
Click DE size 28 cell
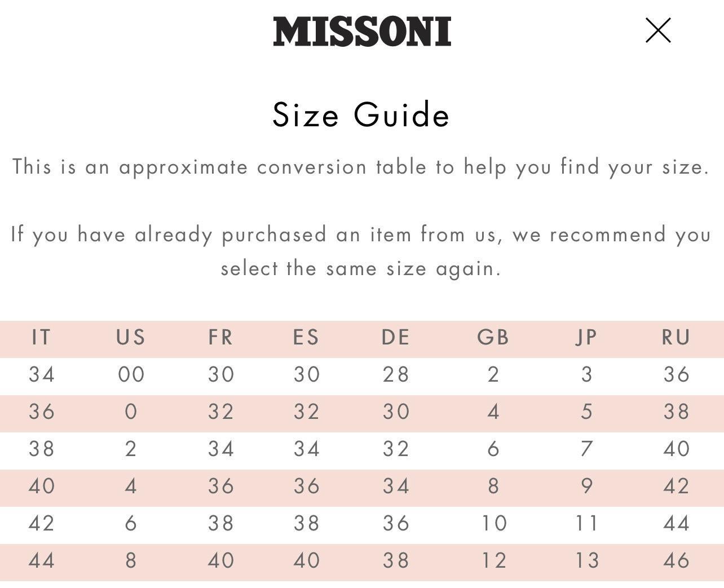[395, 374]
